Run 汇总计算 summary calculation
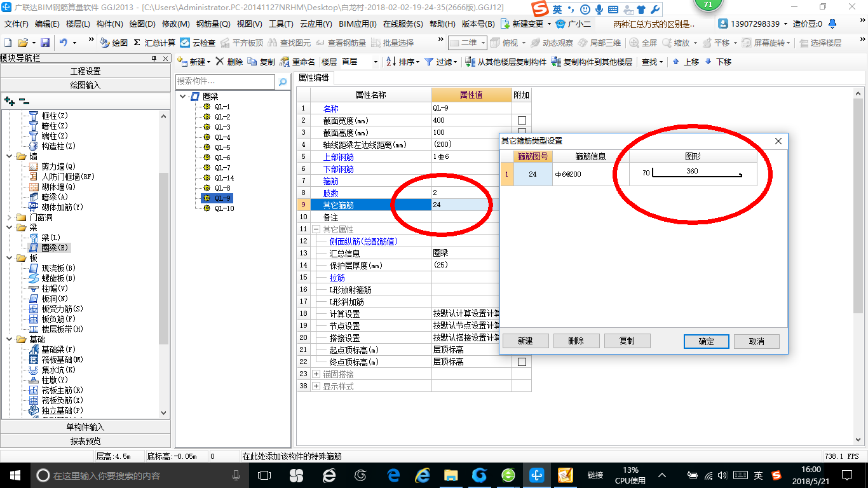 154,43
